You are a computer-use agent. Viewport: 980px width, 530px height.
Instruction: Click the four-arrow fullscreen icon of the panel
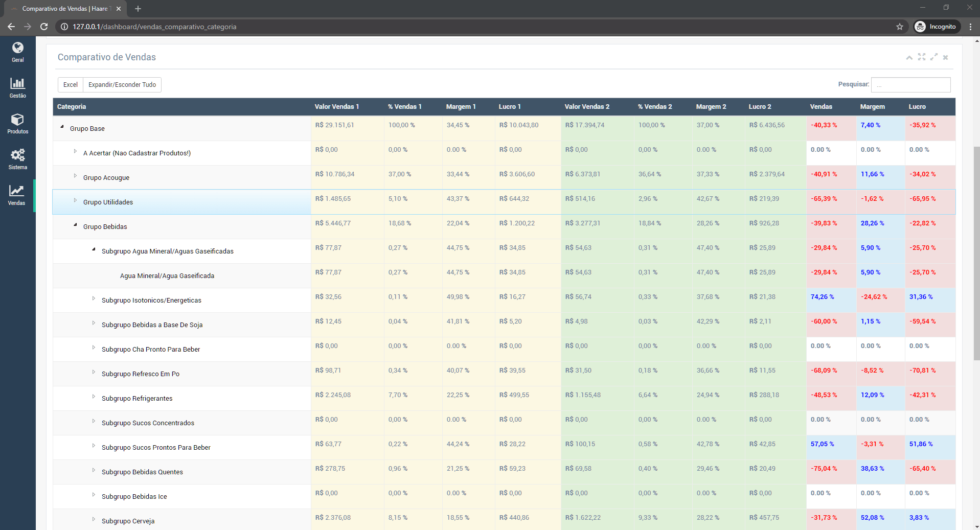(x=922, y=57)
